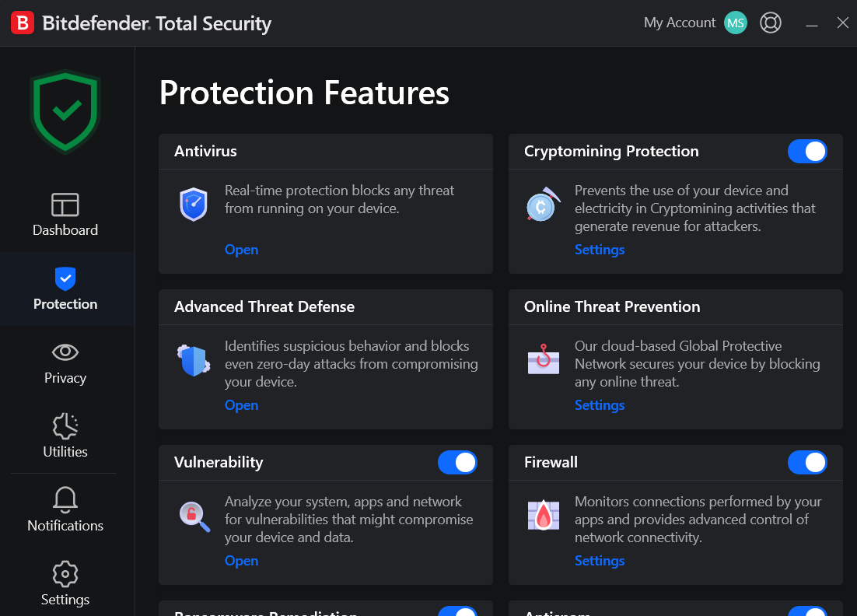This screenshot has height=616, width=857.
Task: Click the Online Threat Prevention hook icon
Action: point(544,359)
